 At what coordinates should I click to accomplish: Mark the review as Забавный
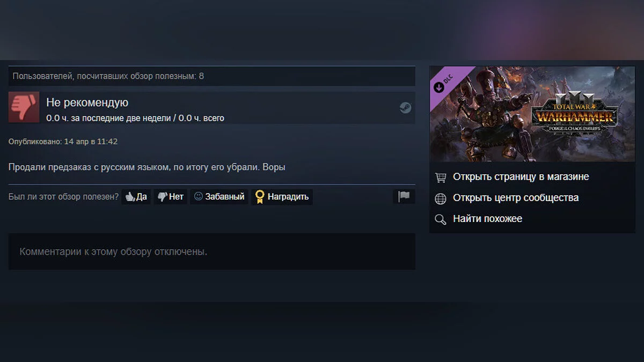[219, 197]
